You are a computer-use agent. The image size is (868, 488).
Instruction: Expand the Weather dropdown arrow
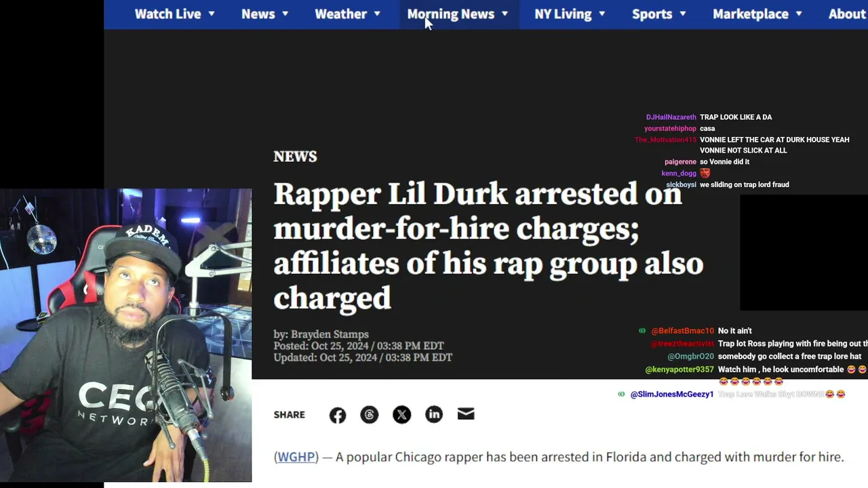(x=377, y=14)
